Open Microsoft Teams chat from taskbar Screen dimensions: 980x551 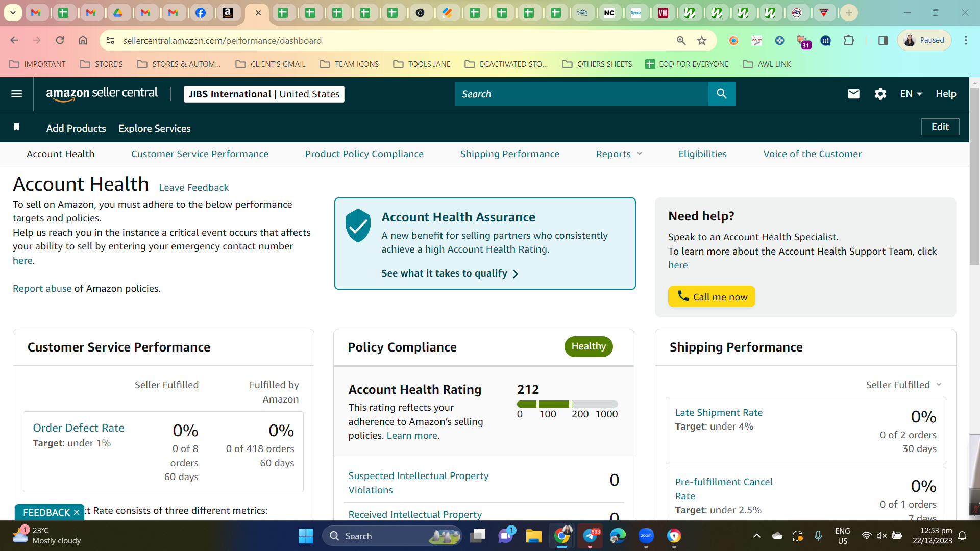coord(506,536)
